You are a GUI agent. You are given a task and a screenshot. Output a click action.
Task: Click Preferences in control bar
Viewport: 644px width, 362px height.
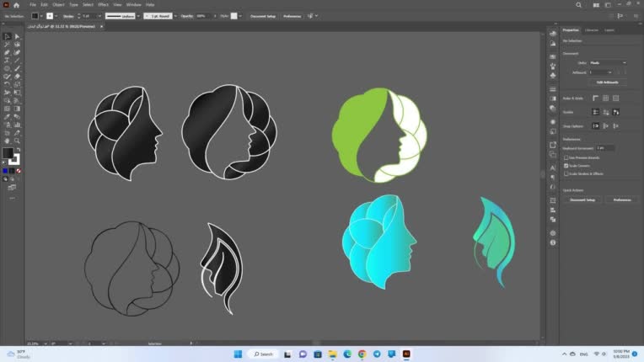[x=292, y=16]
